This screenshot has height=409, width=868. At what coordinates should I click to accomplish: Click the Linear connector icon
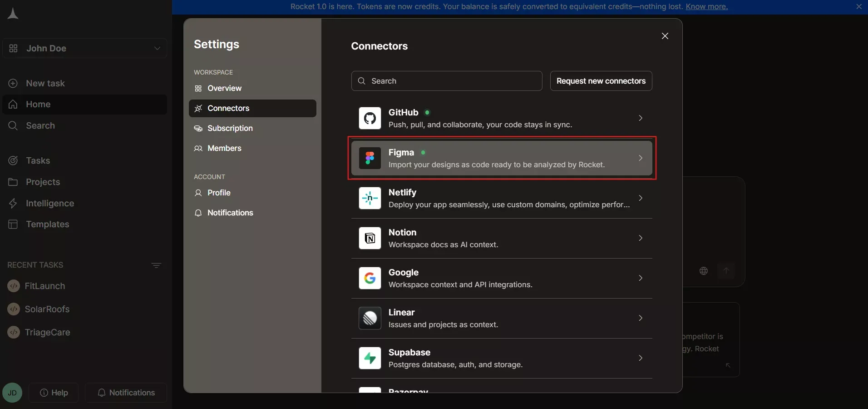point(370,318)
